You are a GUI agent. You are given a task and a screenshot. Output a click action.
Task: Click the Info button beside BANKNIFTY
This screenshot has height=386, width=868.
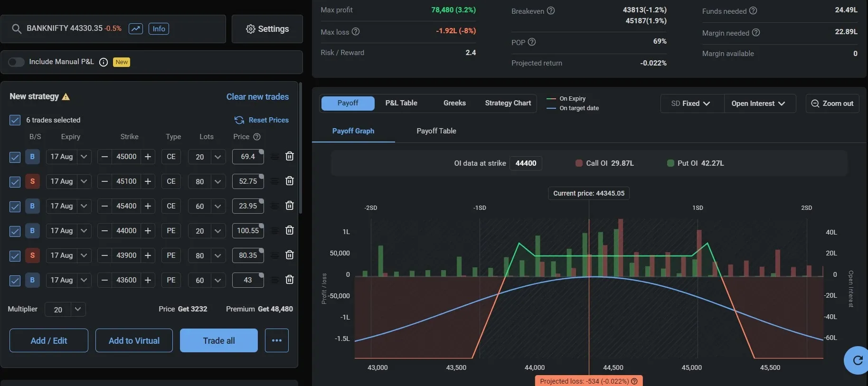tap(159, 29)
